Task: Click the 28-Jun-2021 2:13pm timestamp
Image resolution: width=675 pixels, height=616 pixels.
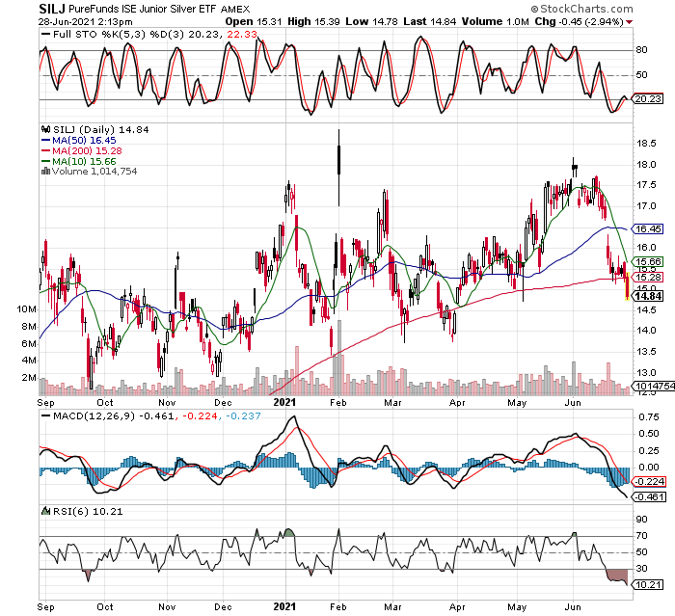Action: (x=85, y=22)
